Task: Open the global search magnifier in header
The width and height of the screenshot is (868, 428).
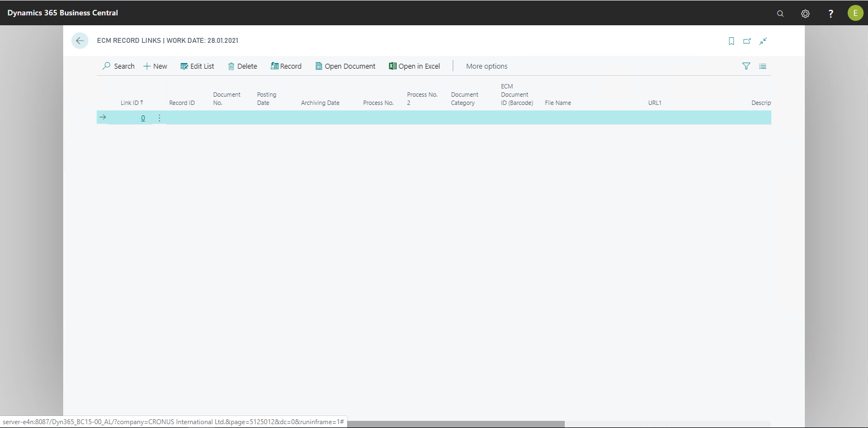Action: click(780, 13)
